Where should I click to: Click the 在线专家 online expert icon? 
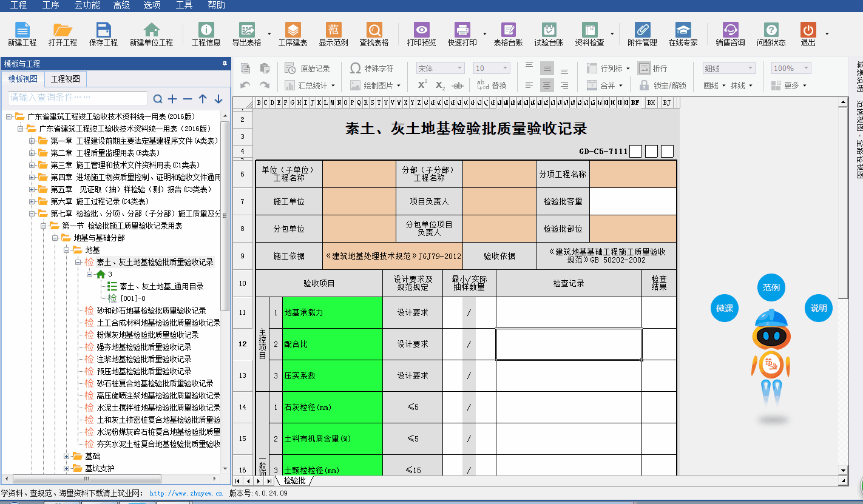[683, 30]
